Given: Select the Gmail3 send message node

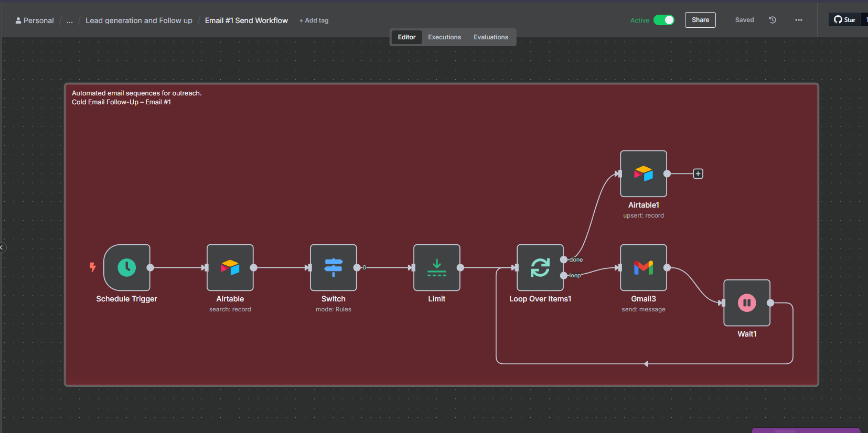Looking at the screenshot, I should (644, 267).
